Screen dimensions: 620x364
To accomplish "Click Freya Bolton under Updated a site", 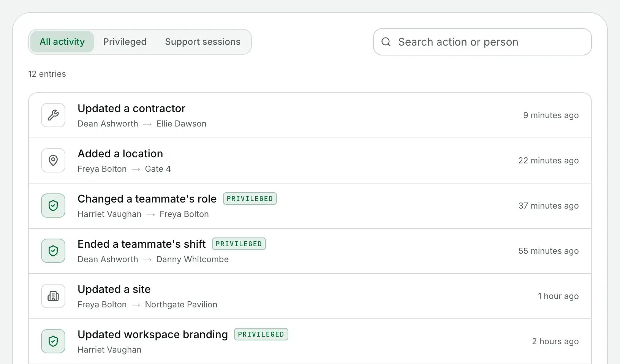I will click(102, 305).
